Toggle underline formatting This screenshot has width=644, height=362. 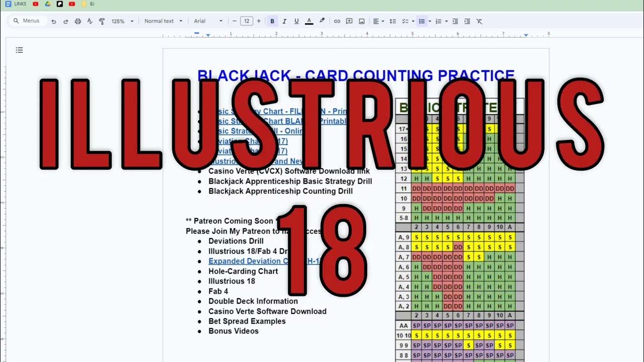pos(296,21)
